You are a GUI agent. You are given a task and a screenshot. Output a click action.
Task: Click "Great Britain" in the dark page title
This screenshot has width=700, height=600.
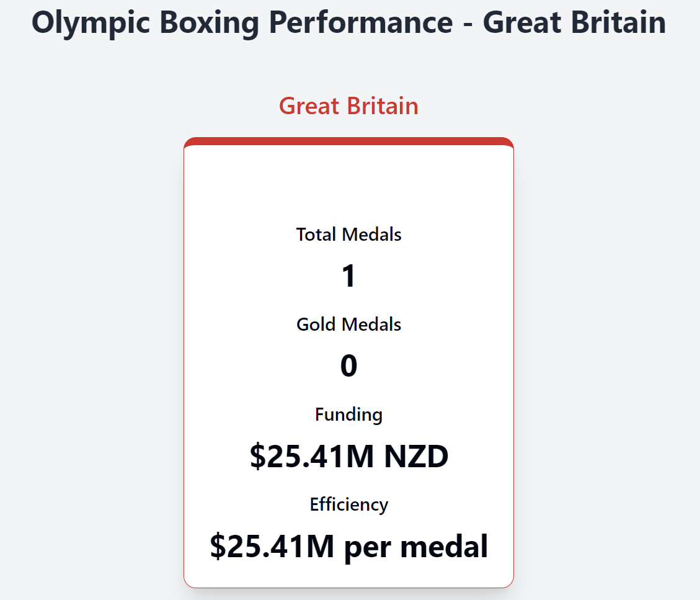pos(574,23)
